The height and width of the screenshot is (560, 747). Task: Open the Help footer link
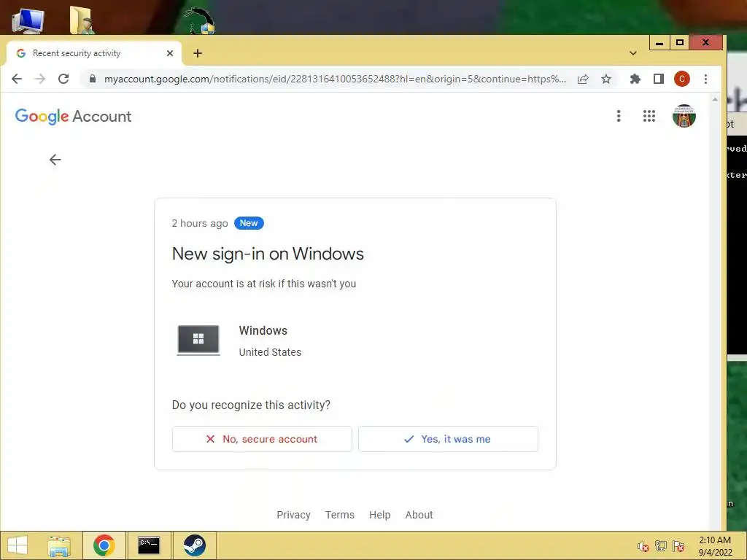click(x=379, y=515)
